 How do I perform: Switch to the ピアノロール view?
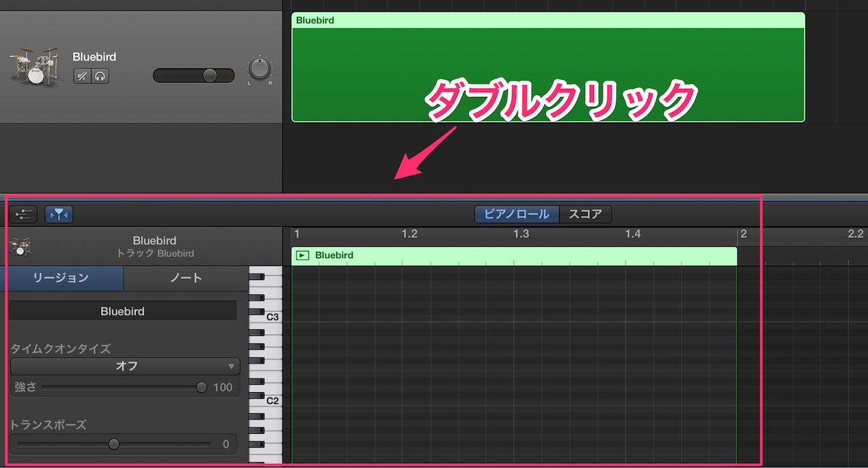coord(517,214)
